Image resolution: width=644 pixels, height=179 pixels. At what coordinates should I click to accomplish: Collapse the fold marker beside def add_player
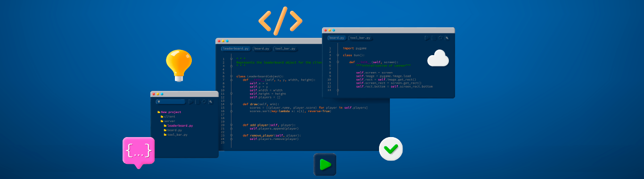point(231,125)
